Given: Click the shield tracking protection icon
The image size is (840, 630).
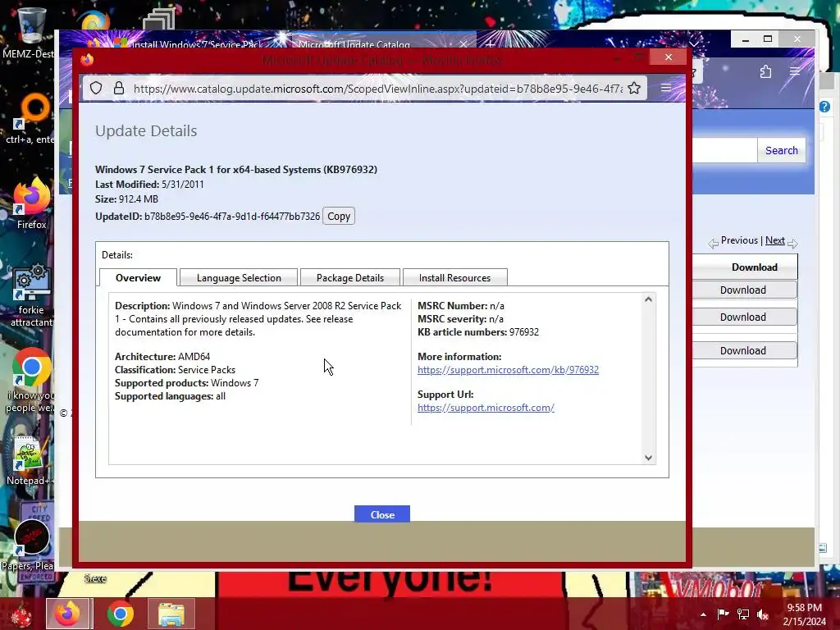Looking at the screenshot, I should coord(96,89).
